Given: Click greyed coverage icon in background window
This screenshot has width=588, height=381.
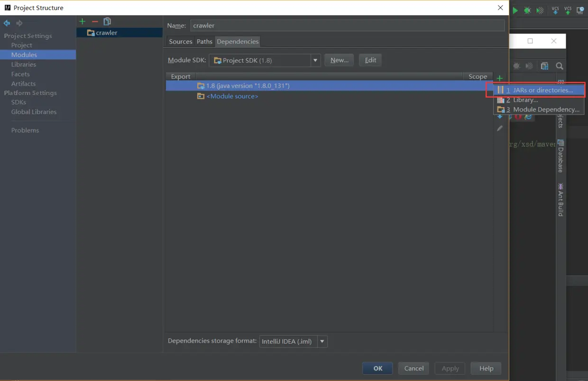Looking at the screenshot, I should (x=529, y=66).
